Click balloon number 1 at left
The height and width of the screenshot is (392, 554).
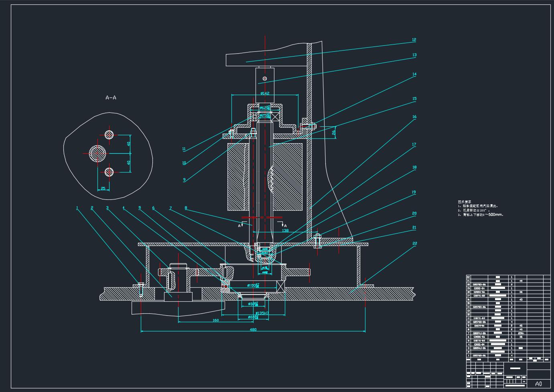pyautogui.click(x=77, y=208)
